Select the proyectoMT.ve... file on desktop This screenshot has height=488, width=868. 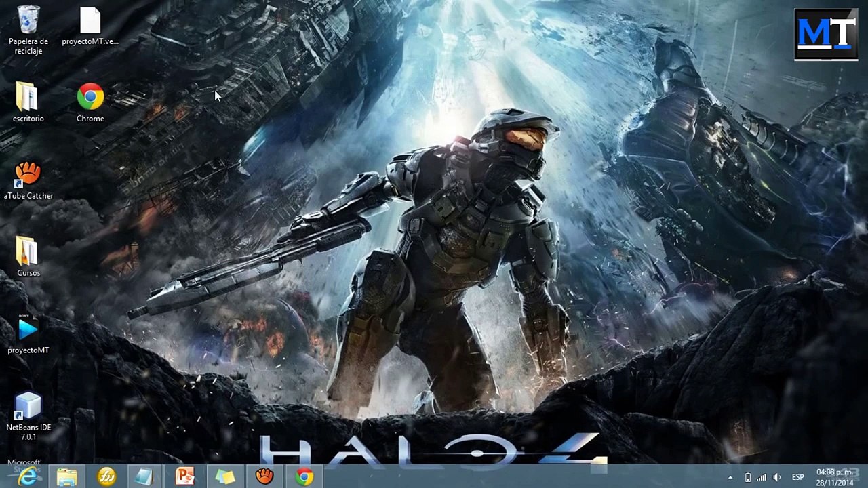(x=90, y=27)
